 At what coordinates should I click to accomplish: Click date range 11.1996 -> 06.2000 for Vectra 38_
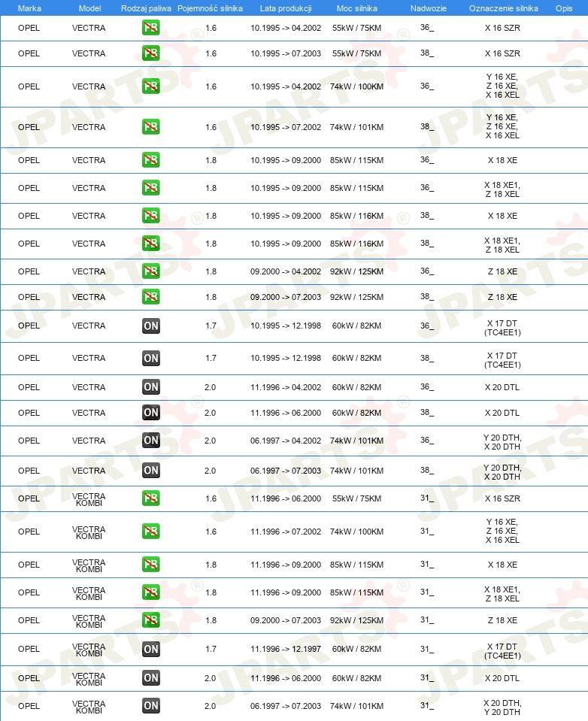(286, 413)
